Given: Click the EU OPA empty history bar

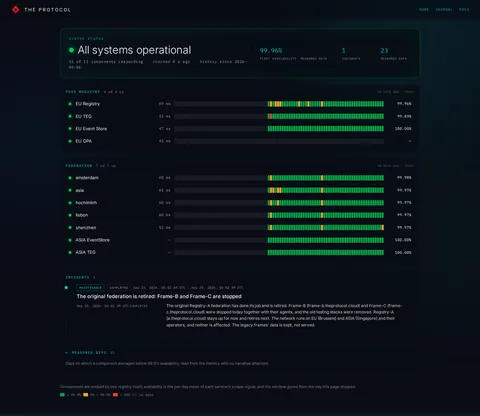Looking at the screenshot, I should click(x=279, y=141).
